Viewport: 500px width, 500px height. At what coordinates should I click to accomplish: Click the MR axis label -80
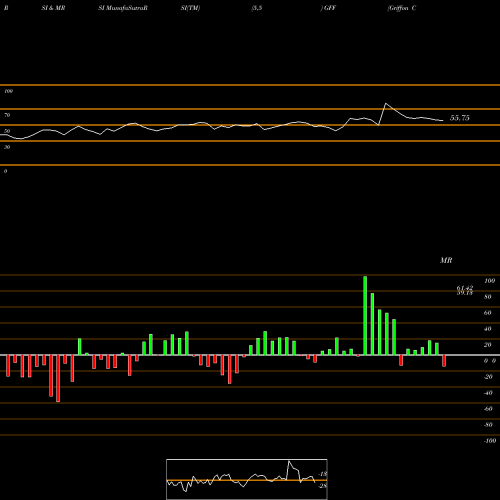pos(488,425)
